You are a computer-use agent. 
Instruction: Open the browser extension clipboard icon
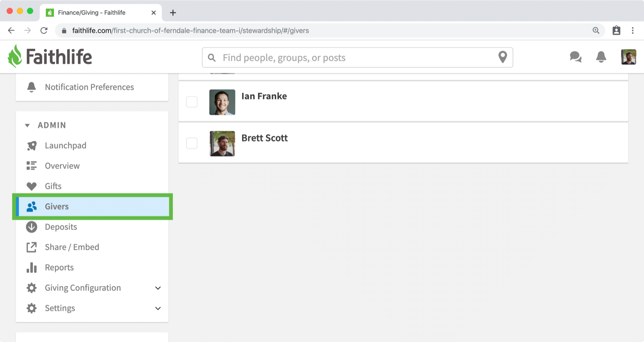pos(616,31)
